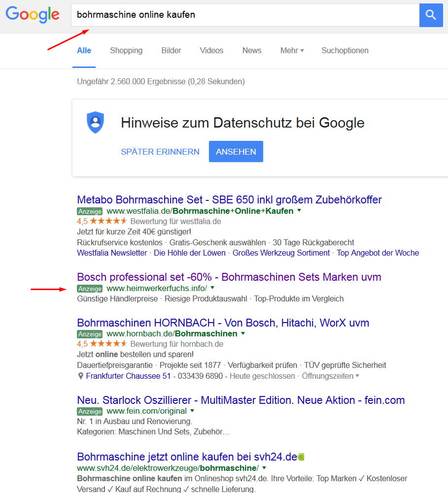Expand Öffnungszeiten opening hours dropdown
The height and width of the screenshot is (493, 448).
[330, 376]
